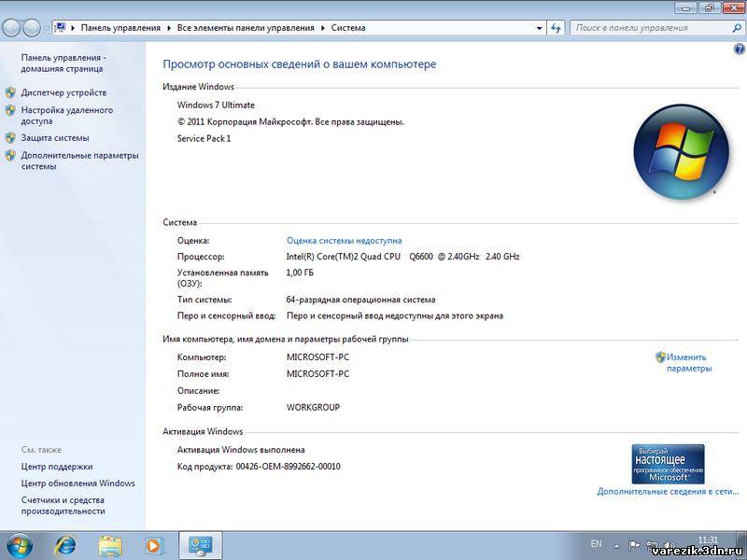Show hidden tray icons arrow
The image size is (747, 560).
click(x=618, y=545)
